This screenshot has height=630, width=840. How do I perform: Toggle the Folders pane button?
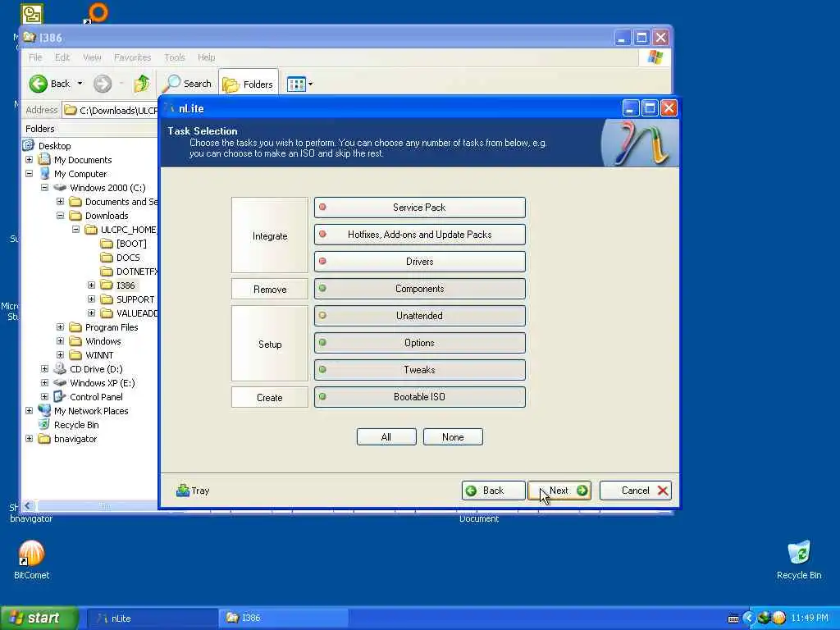(x=248, y=84)
